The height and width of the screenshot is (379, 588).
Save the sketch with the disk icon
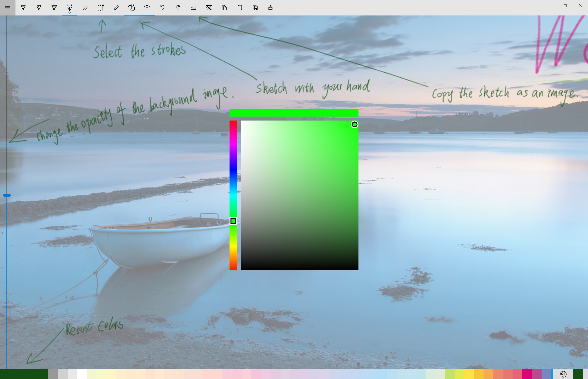(255, 8)
